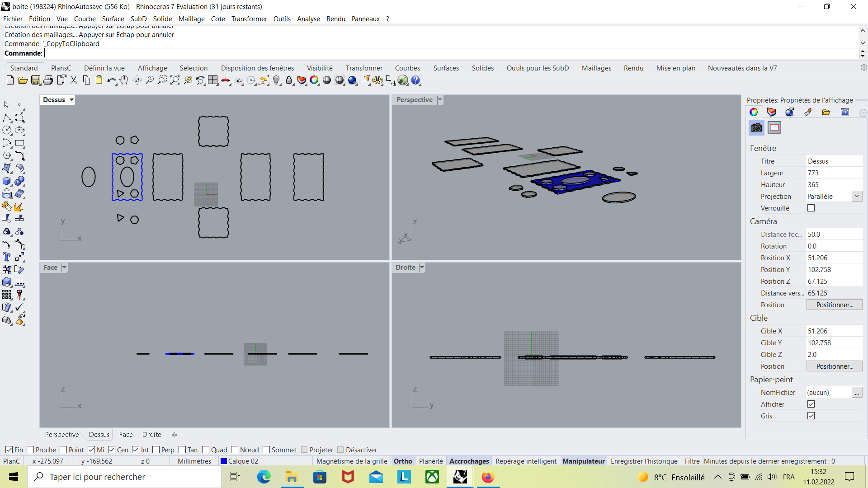This screenshot has width=868, height=488.
Task: Click the Print icon in toolbar
Action: (x=48, y=80)
